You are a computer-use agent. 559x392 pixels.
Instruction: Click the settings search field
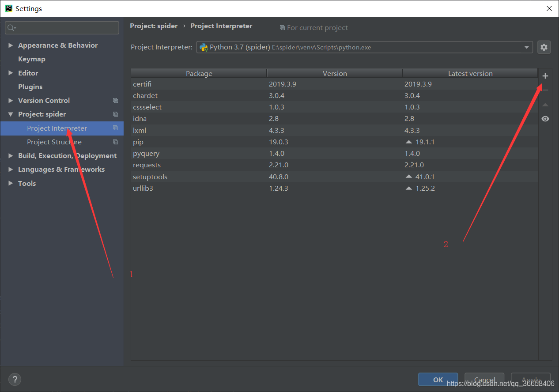coord(62,28)
